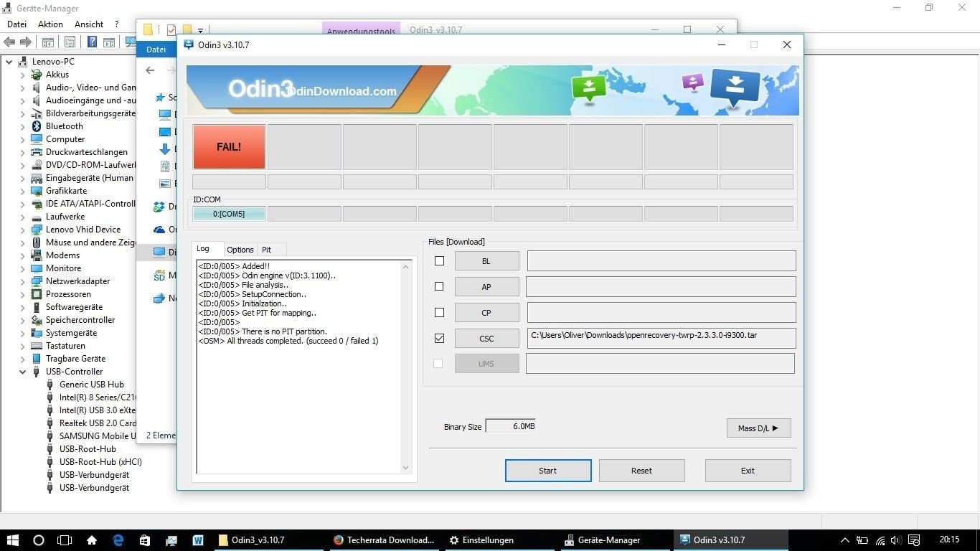980x551 pixels.
Task: Expand the Tastaturen tree node
Action: [23, 346]
